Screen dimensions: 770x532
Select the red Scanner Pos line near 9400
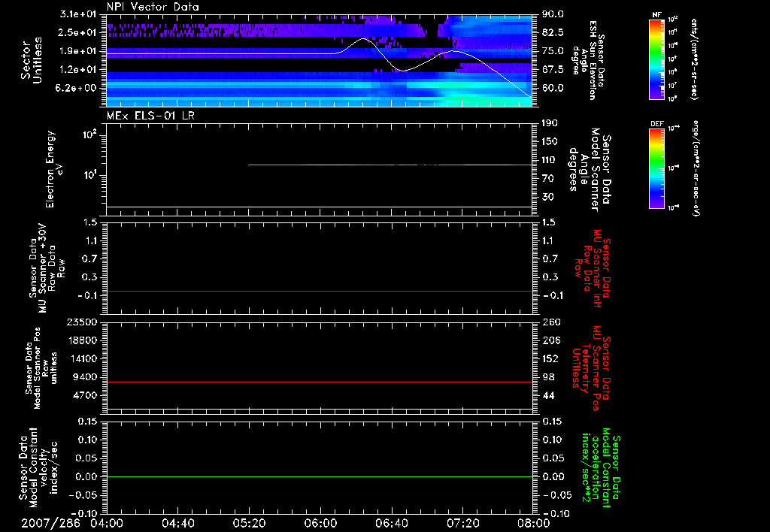click(319, 382)
